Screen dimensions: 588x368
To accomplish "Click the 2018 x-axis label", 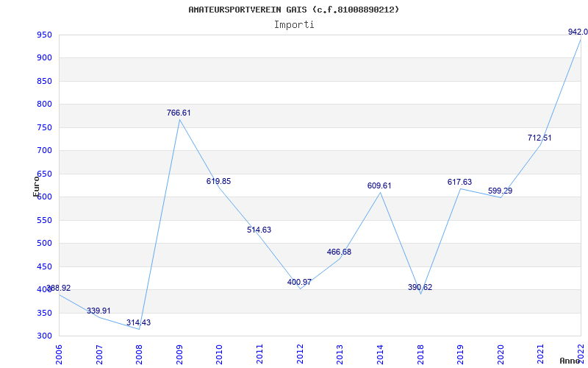I will coord(420,355).
